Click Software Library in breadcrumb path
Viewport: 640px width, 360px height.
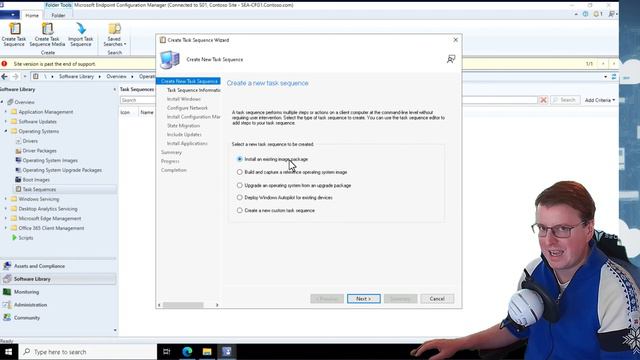point(76,76)
